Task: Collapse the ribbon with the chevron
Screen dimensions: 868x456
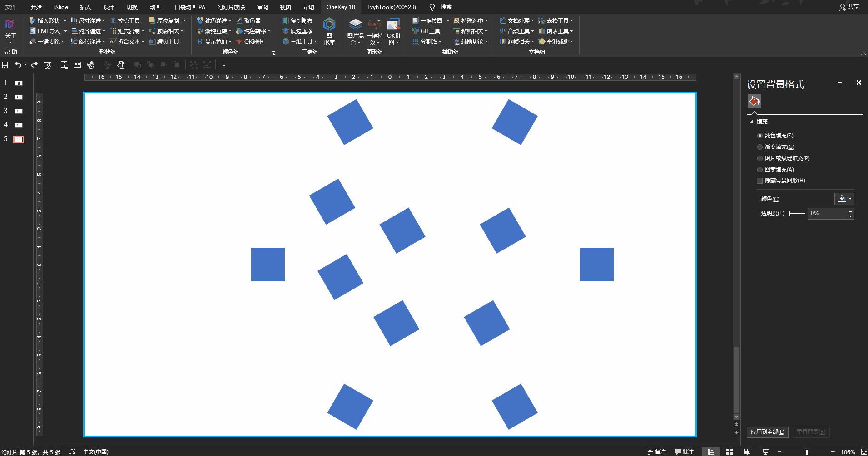Action: (863, 54)
